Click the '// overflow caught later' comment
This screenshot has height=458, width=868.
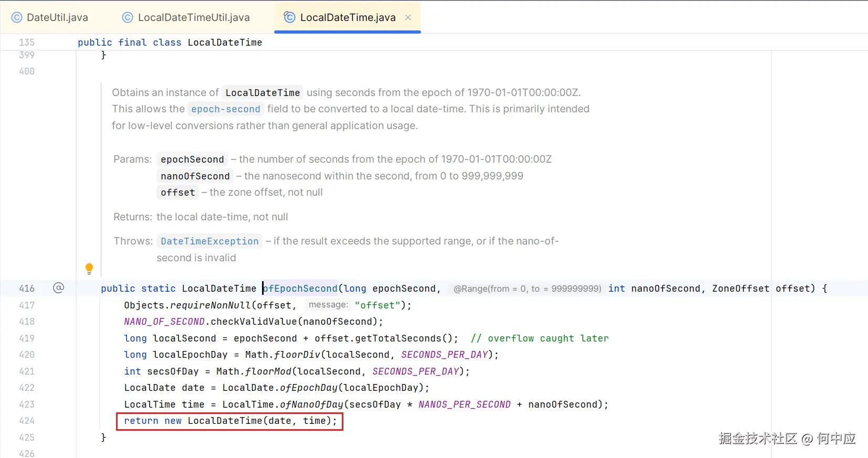tap(540, 338)
